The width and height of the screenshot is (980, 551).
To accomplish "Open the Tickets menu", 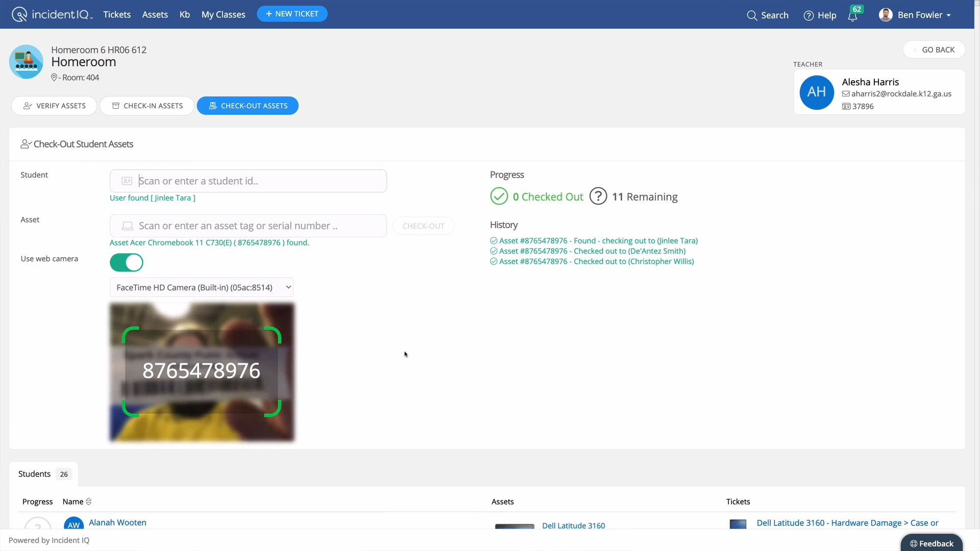I will 117,14.
